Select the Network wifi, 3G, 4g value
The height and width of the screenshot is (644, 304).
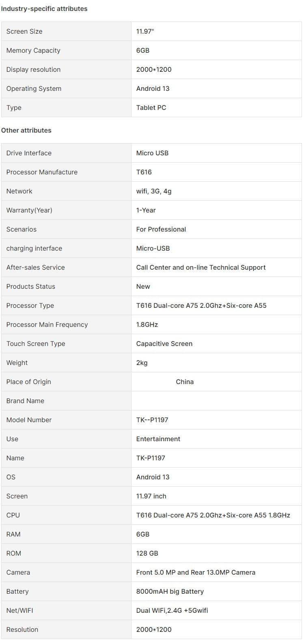[154, 191]
